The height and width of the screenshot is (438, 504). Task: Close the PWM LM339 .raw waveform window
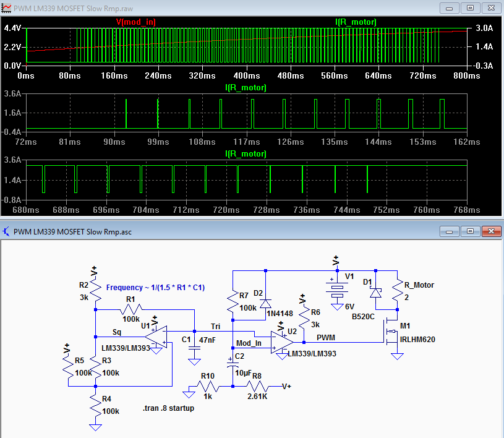(x=491, y=8)
